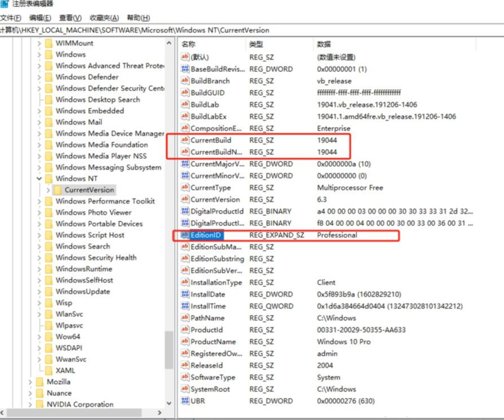Open the 文件(F) menu
The width and height of the screenshot is (504, 420).
click(x=11, y=18)
